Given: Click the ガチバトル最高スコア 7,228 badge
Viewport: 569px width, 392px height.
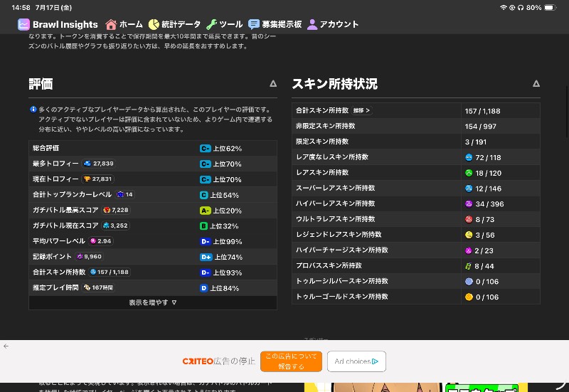Looking at the screenshot, I should 116,210.
